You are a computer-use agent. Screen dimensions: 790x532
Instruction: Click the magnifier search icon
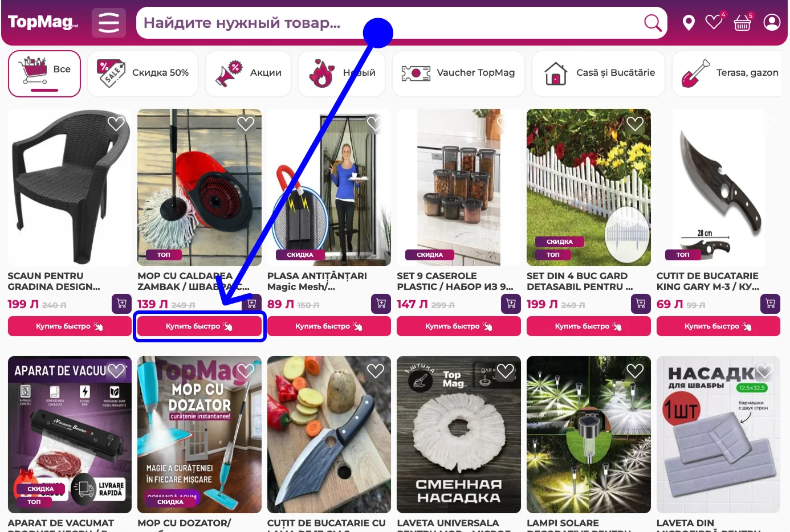click(x=653, y=23)
